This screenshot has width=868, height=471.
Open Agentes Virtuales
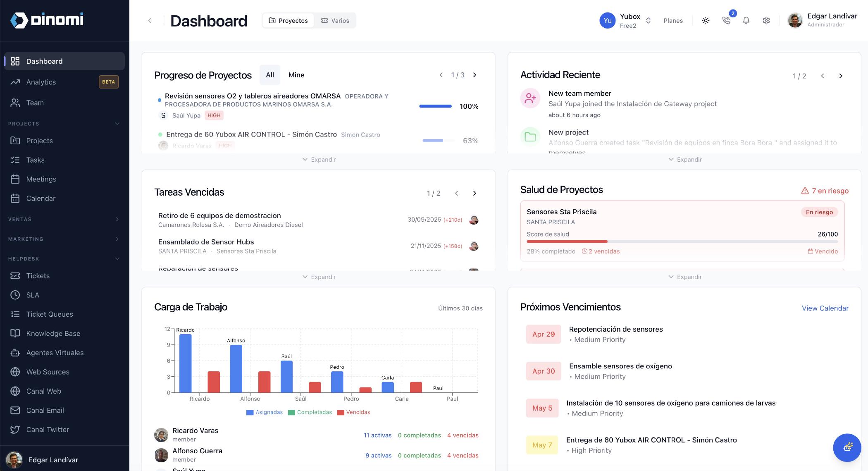[64, 353]
